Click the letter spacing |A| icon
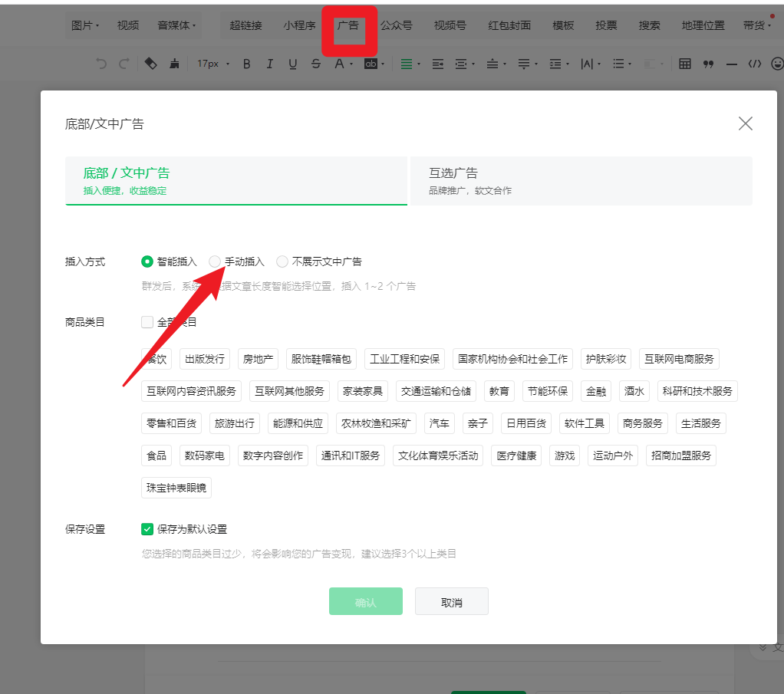 click(x=587, y=64)
